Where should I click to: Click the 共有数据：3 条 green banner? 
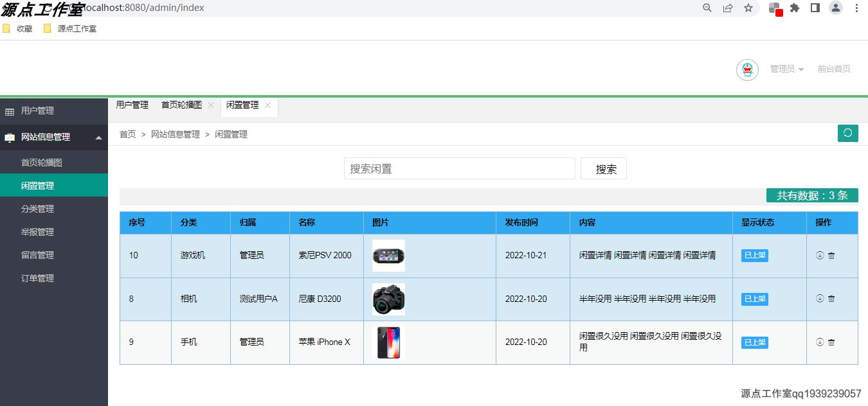812,195
